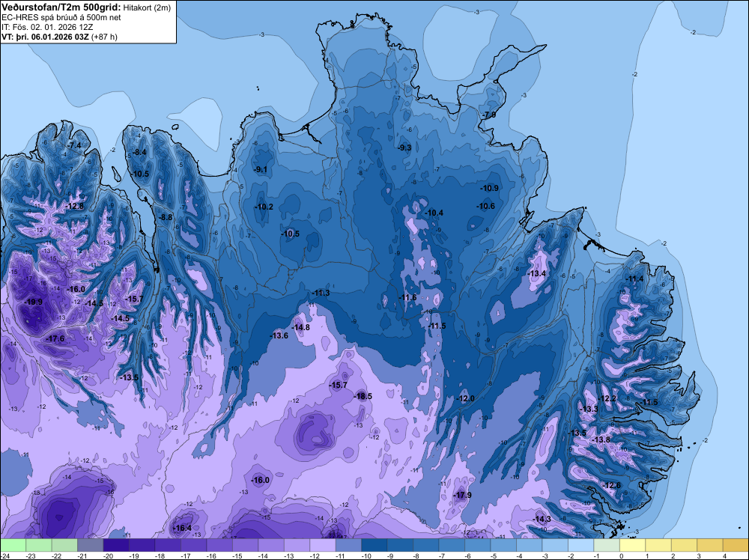Image resolution: width=749 pixels, height=560 pixels.
Task: Click the -16.4 temperature label
Action: [x=183, y=528]
